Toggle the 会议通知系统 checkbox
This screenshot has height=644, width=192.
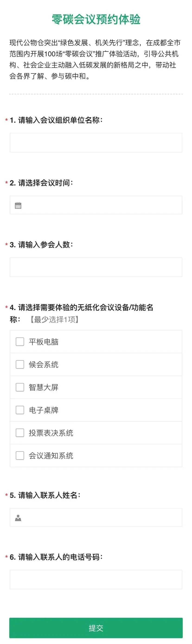pos(20,456)
